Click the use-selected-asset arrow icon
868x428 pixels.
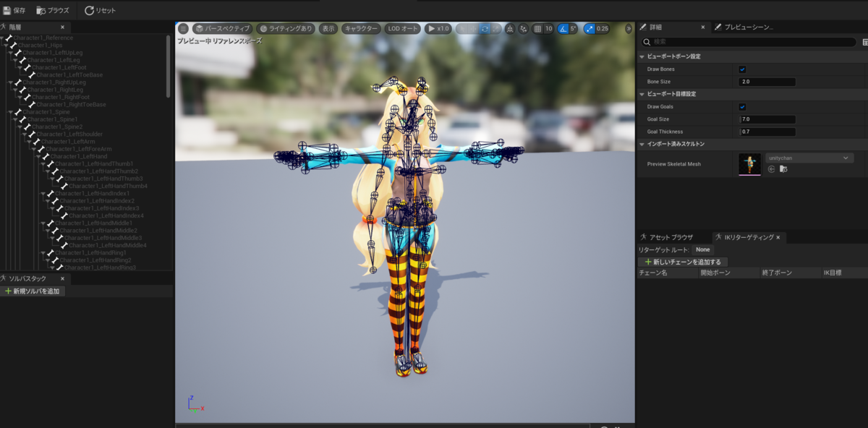771,169
